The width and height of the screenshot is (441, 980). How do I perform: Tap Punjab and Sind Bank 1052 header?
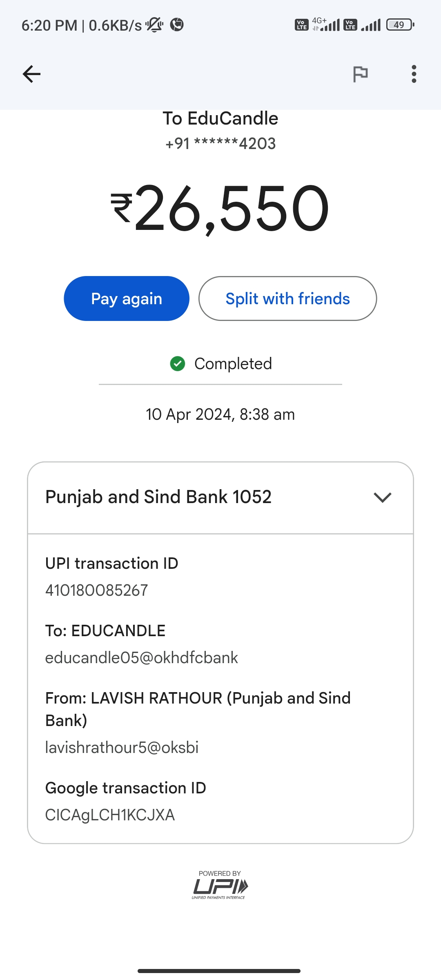tap(158, 497)
